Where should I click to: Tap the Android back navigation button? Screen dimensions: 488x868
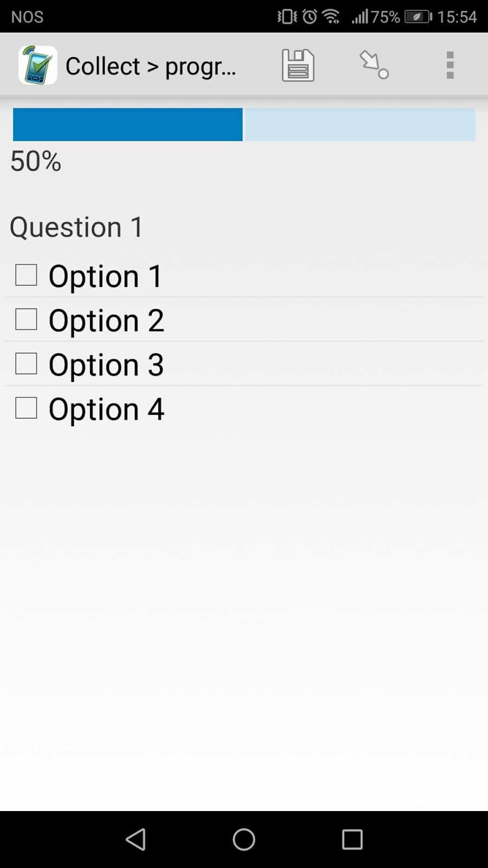click(x=136, y=839)
